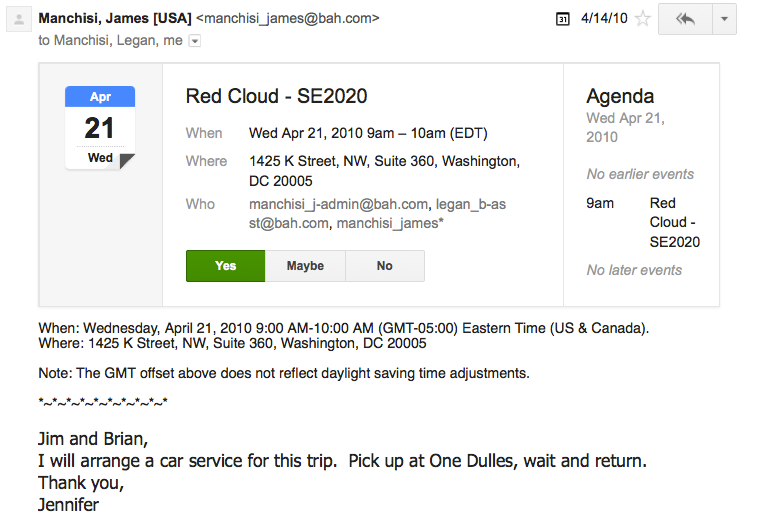Click manchisi_j-admin@bah.com attendee link
759x526 pixels.
coord(338,204)
